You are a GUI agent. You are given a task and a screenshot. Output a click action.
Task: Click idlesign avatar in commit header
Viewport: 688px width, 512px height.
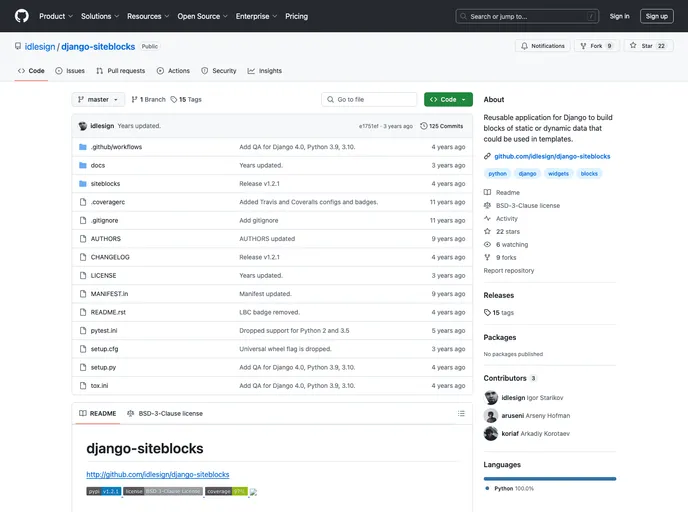click(82, 126)
